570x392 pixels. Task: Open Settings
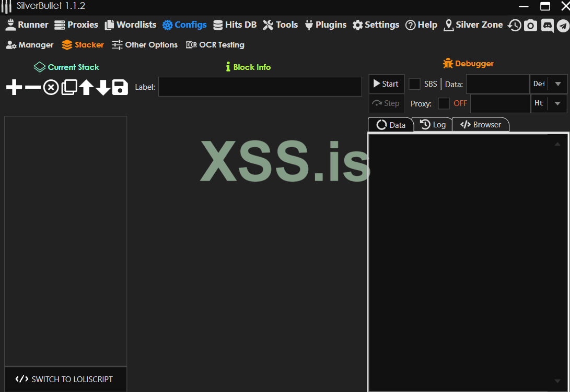pyautogui.click(x=376, y=25)
